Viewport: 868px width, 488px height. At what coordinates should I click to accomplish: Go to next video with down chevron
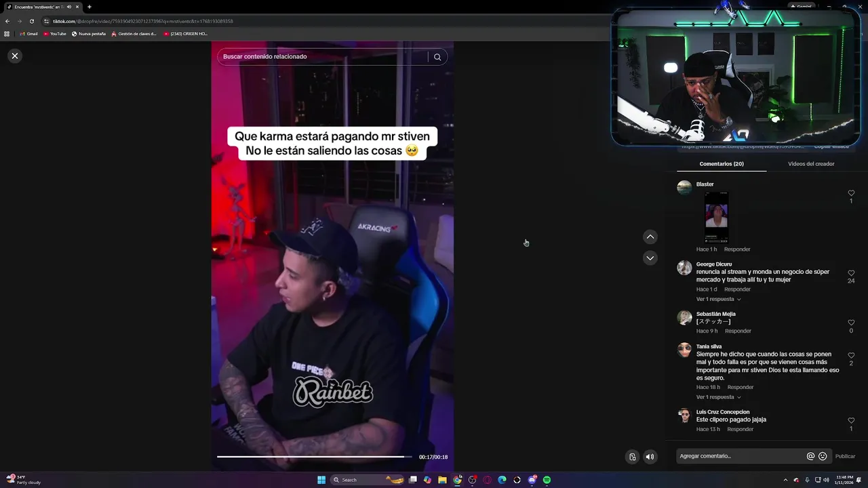[650, 258]
